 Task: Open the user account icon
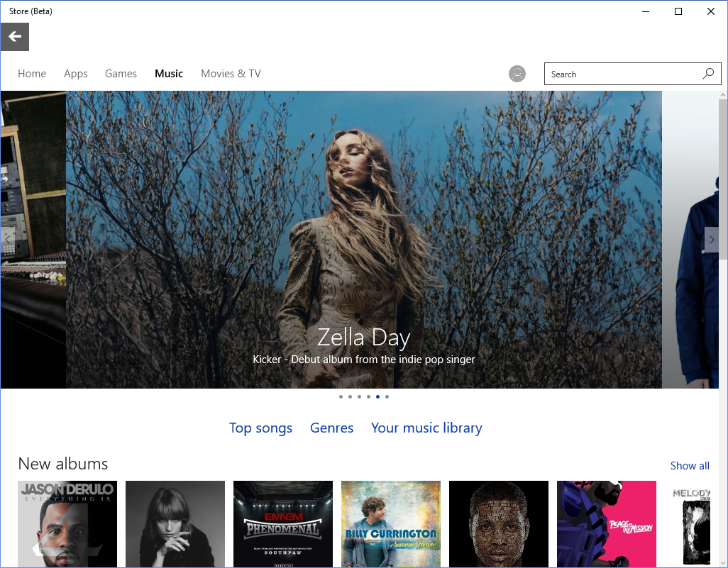tap(517, 73)
